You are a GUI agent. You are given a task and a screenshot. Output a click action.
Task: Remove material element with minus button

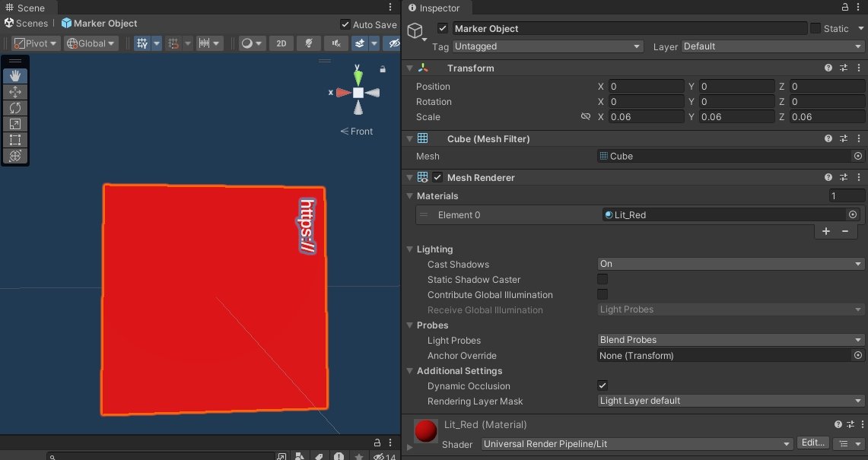pyautogui.click(x=844, y=231)
